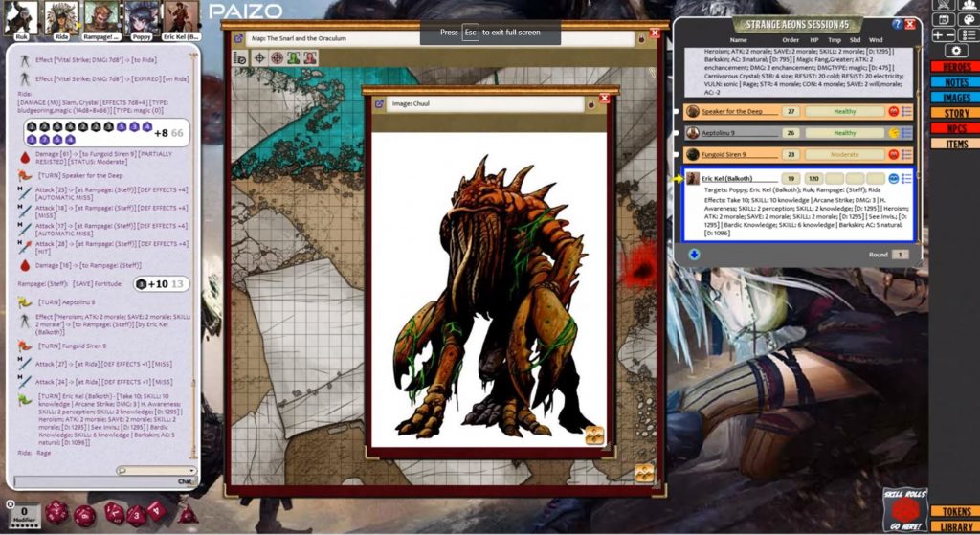Screen dimensions: 980x535
Task: Click the Map: The Snarl and the Oraculum title
Action: click(x=299, y=38)
